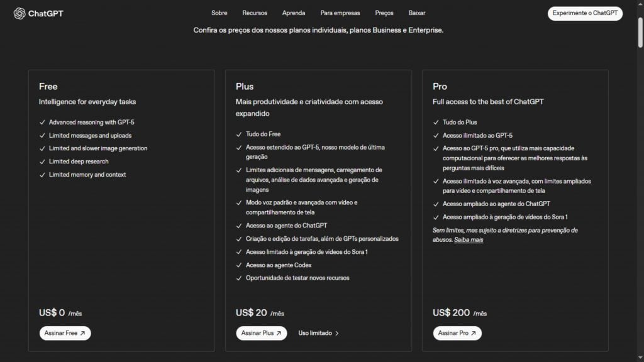This screenshot has width=644, height=362.
Task: Expand the Uso limitado chevron link
Action: [319, 333]
